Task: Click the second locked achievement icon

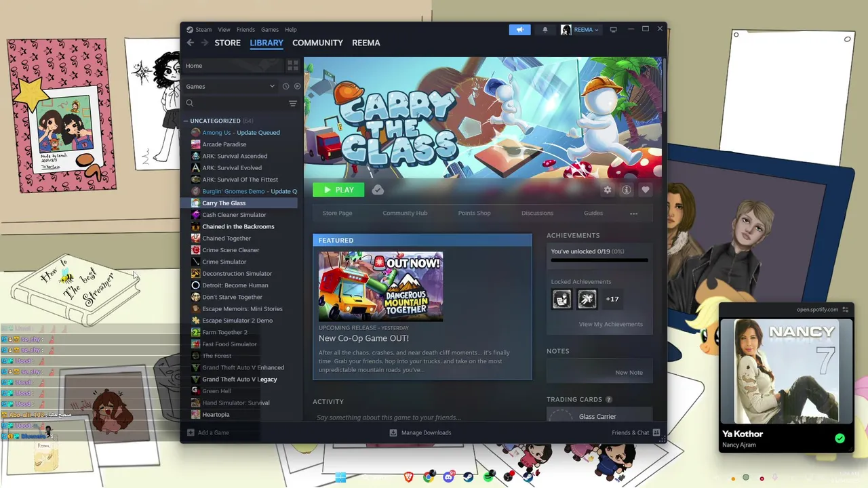Action: point(587,299)
